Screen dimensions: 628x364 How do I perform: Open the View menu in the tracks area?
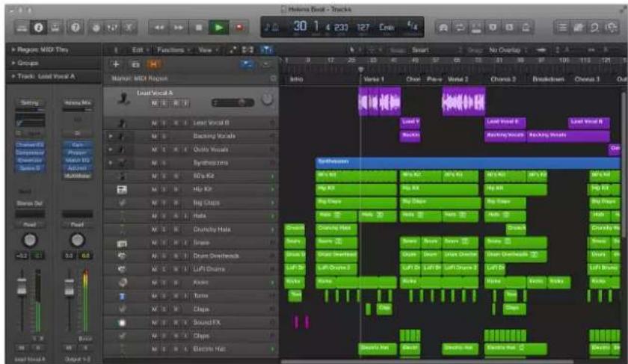208,50
